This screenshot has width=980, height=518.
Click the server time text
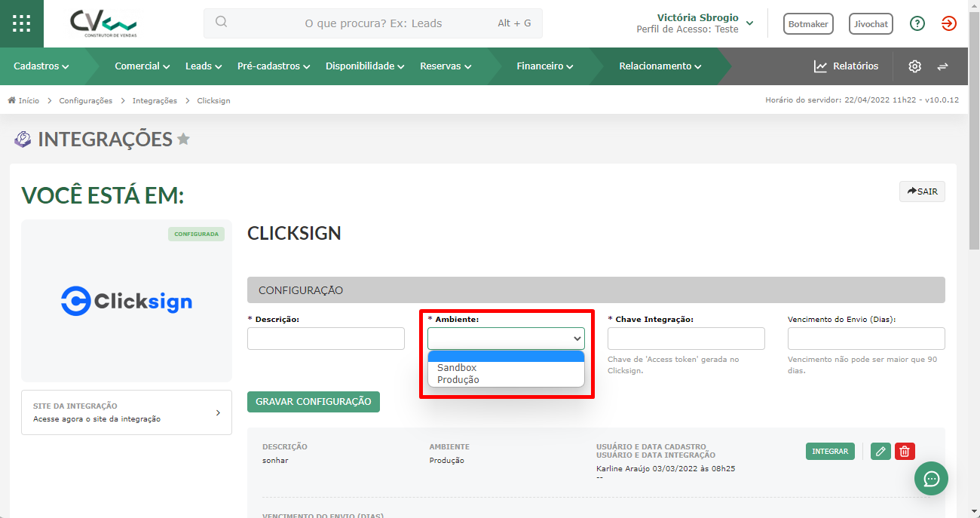click(862, 100)
